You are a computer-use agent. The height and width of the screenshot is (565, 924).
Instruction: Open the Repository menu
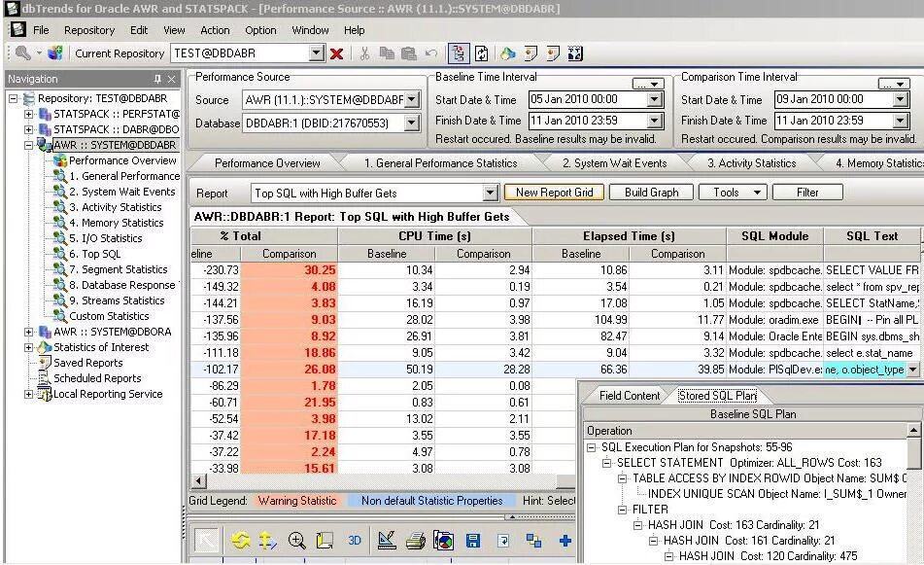(89, 30)
